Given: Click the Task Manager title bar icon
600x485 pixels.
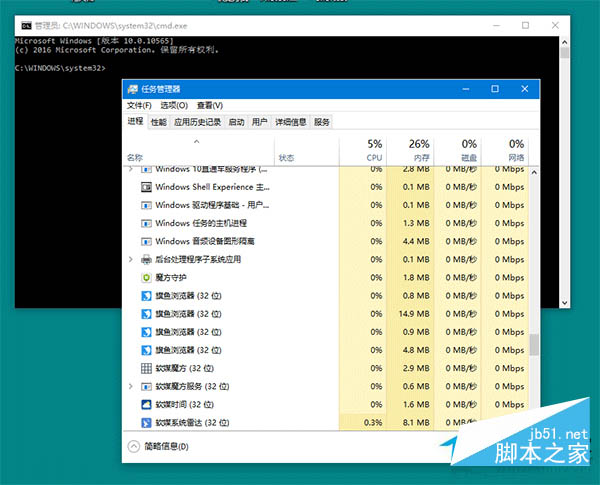Looking at the screenshot, I should tap(132, 89).
